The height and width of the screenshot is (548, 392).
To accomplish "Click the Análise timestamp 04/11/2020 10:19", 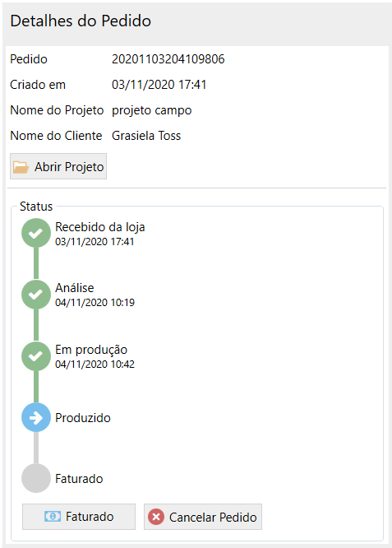I will click(95, 302).
